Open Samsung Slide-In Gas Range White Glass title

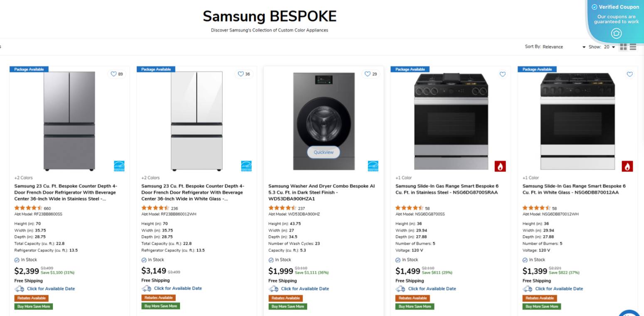574,189
